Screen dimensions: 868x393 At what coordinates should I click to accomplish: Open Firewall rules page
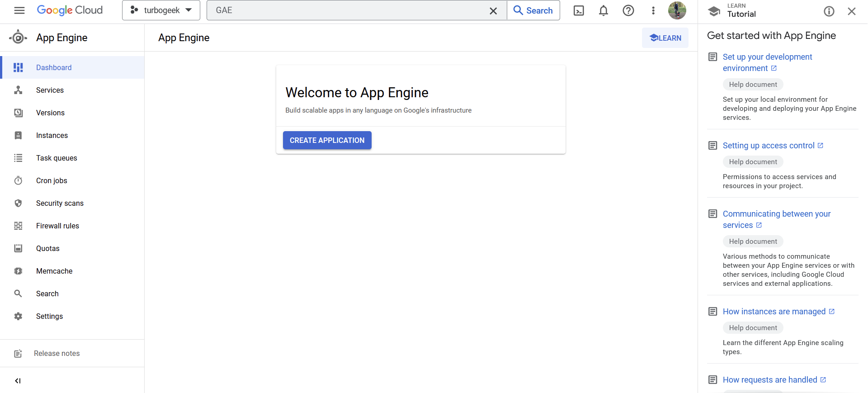(72, 226)
